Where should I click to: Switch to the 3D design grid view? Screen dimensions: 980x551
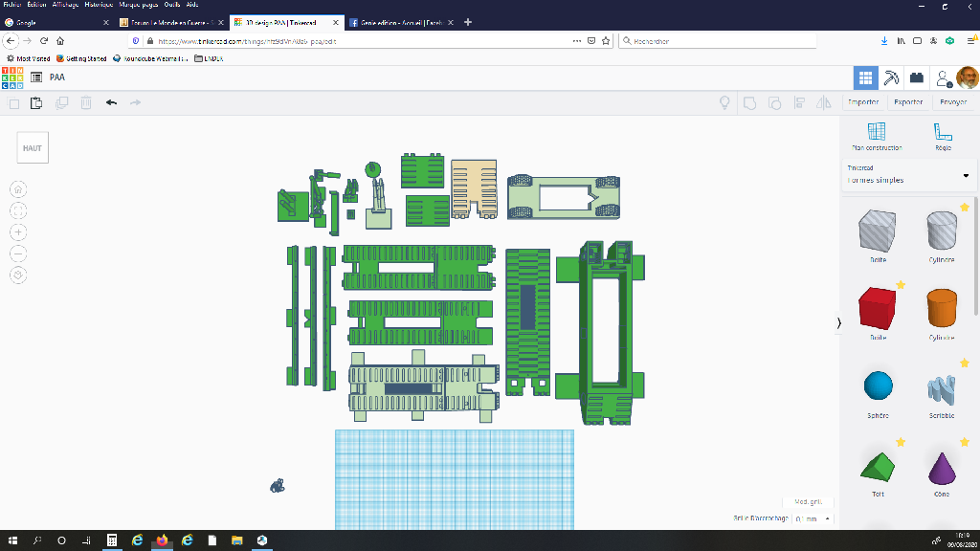[x=865, y=78]
